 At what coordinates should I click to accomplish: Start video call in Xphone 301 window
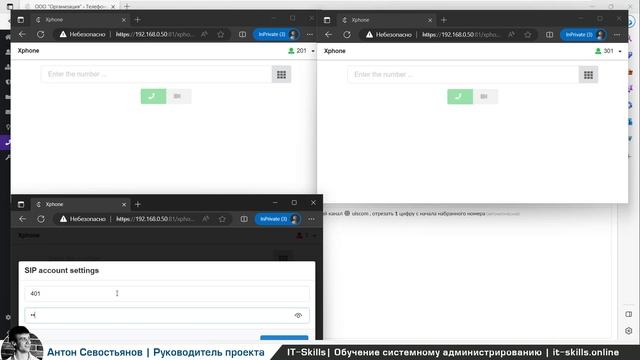[484, 97]
